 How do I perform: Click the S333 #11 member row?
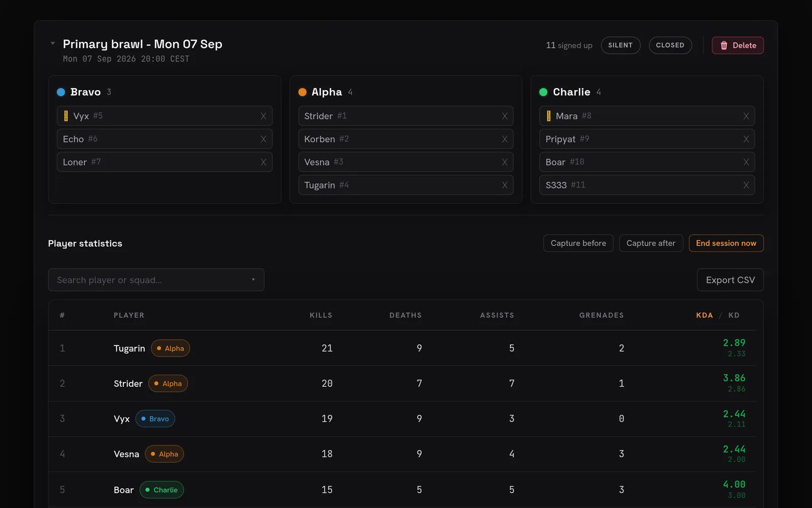pyautogui.click(x=647, y=185)
